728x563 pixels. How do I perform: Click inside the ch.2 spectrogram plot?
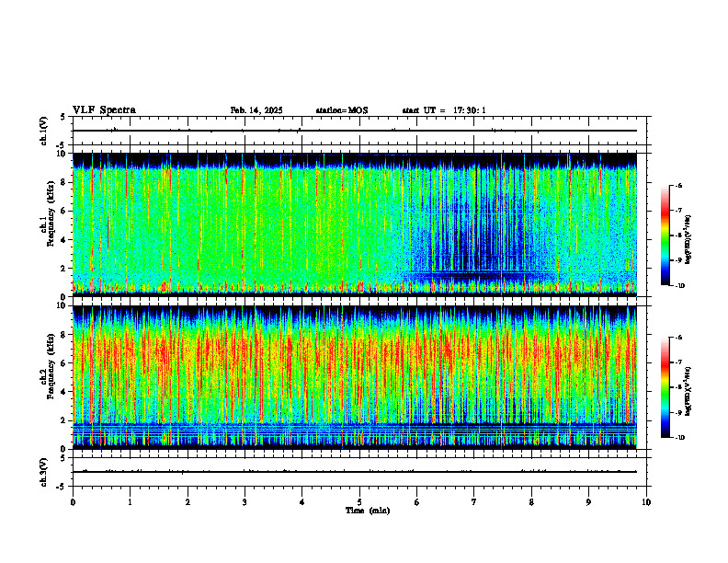pos(355,377)
